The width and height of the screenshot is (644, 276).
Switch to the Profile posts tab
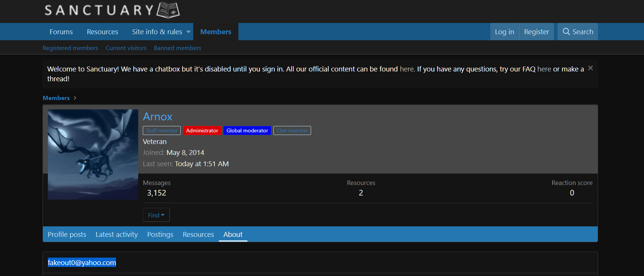[x=67, y=234]
